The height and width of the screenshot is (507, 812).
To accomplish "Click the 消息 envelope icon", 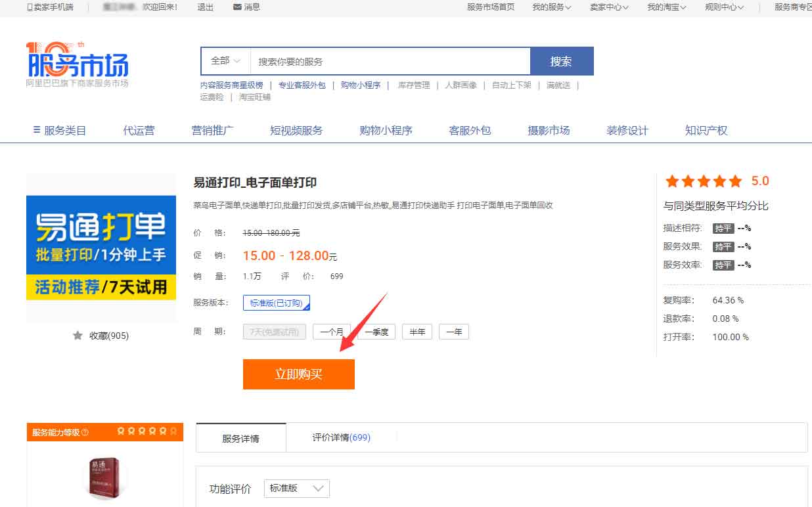I will (237, 7).
